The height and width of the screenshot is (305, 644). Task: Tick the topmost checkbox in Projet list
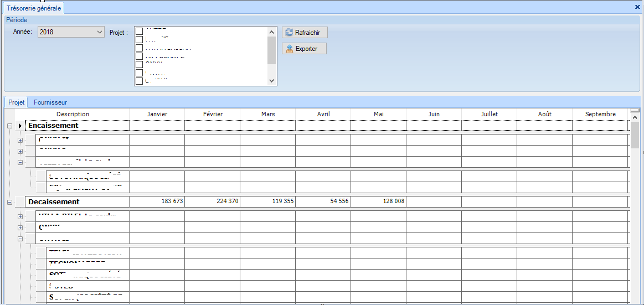pyautogui.click(x=140, y=32)
